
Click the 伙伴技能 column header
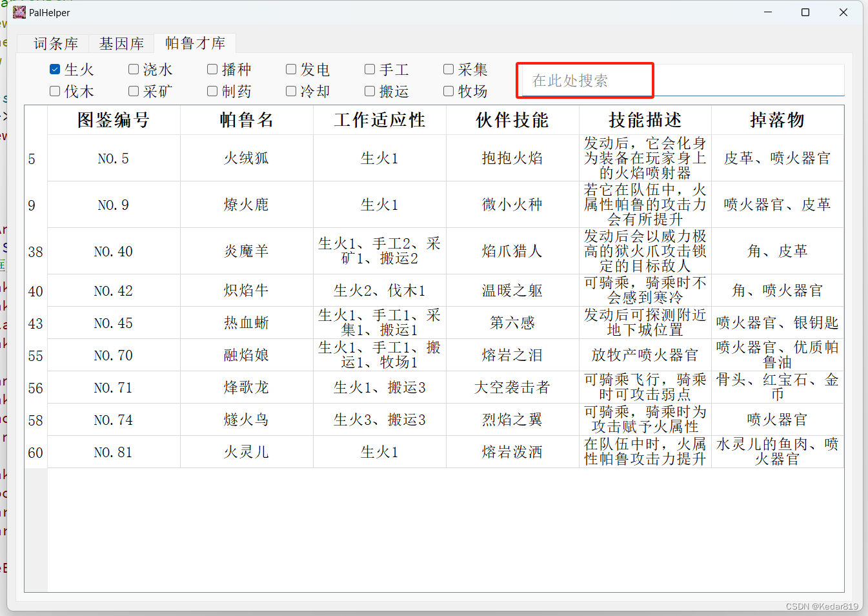512,120
